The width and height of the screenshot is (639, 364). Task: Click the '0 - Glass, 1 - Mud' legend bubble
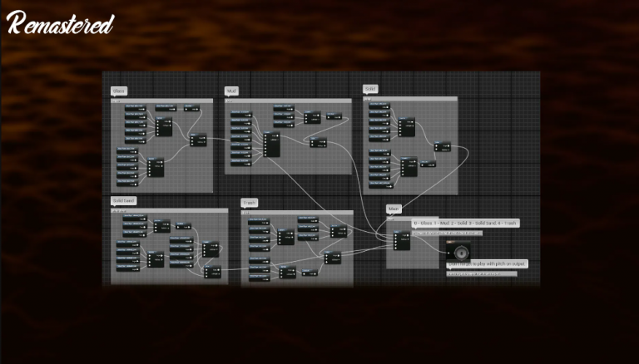pos(465,223)
